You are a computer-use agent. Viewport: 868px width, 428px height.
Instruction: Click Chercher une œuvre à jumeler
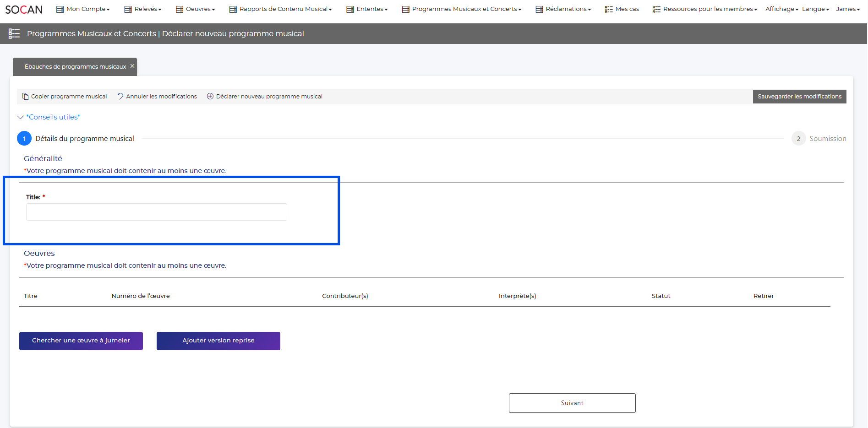point(81,341)
